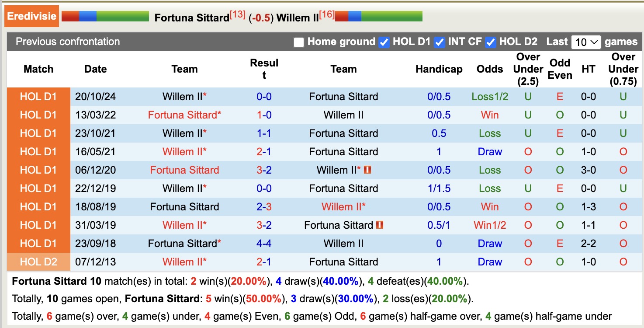Click the Loss1/2 odds link on the top row
Screen dimensions: 644x328
tap(490, 96)
